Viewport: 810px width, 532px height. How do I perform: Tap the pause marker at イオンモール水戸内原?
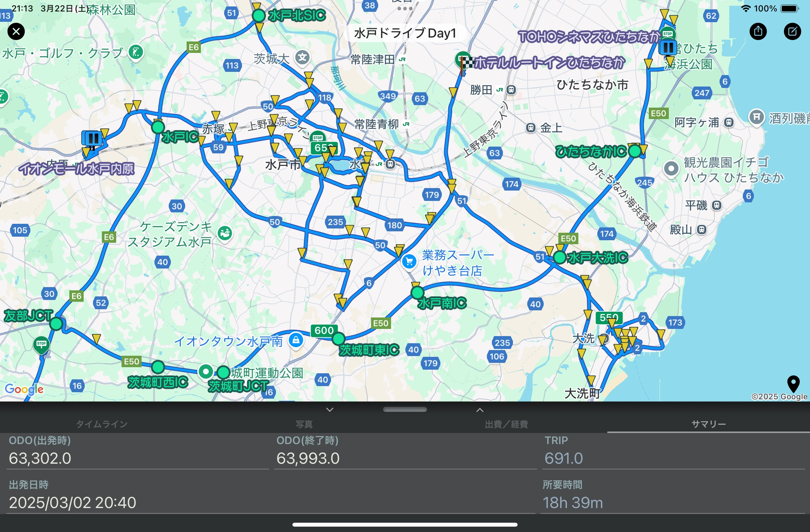[x=93, y=138]
